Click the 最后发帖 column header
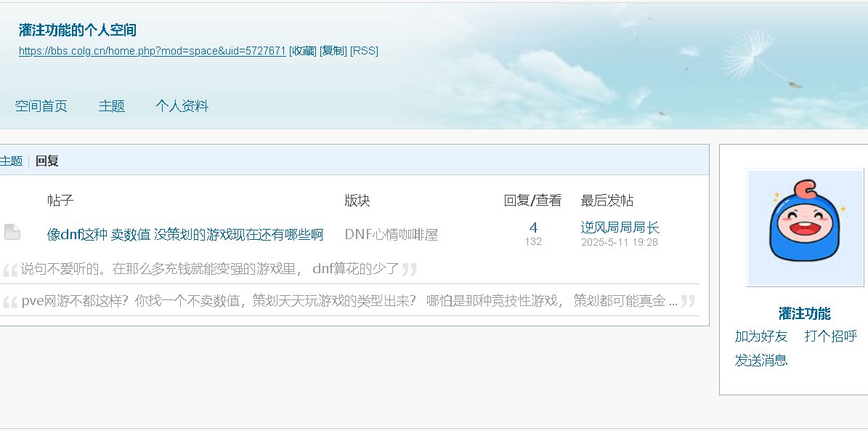The height and width of the screenshot is (431, 868). tap(607, 201)
